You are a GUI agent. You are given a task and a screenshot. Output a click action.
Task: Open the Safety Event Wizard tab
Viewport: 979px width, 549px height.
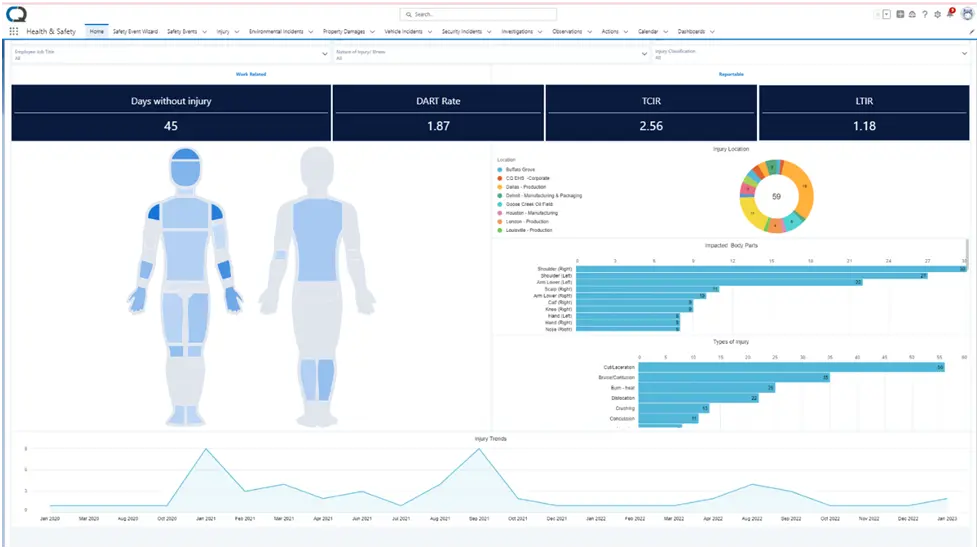(x=135, y=31)
